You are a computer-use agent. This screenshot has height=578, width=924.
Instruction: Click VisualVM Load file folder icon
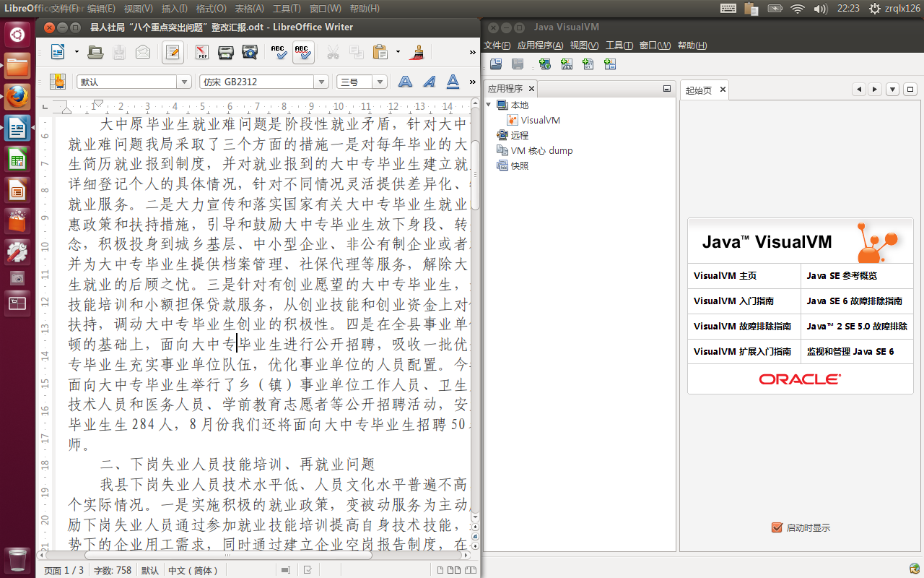496,64
